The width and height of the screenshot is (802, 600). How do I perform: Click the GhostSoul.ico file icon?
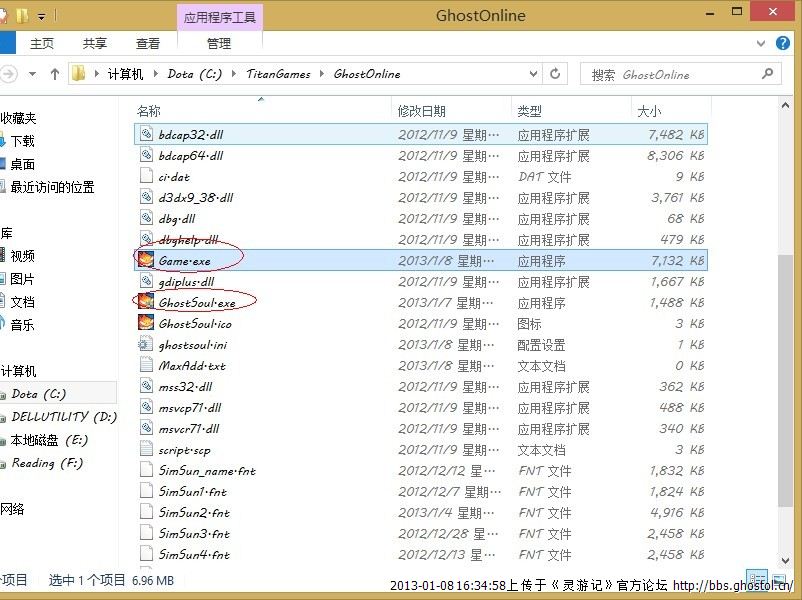146,323
